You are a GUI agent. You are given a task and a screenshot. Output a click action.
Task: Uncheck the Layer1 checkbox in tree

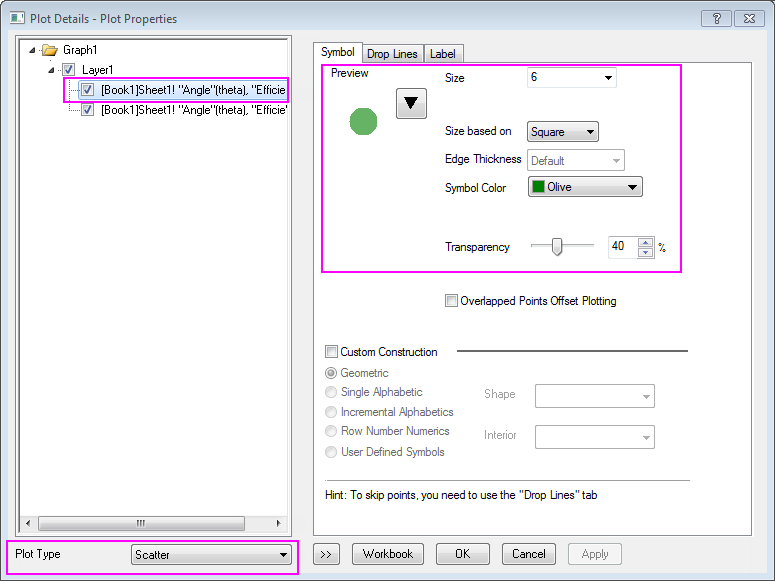tap(68, 70)
